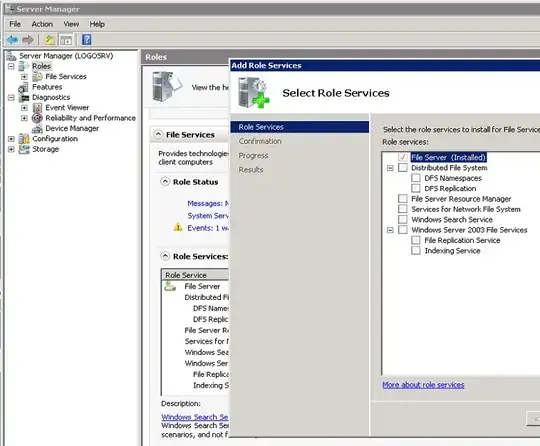Click the Events warning triangle icon

[x=178, y=227]
